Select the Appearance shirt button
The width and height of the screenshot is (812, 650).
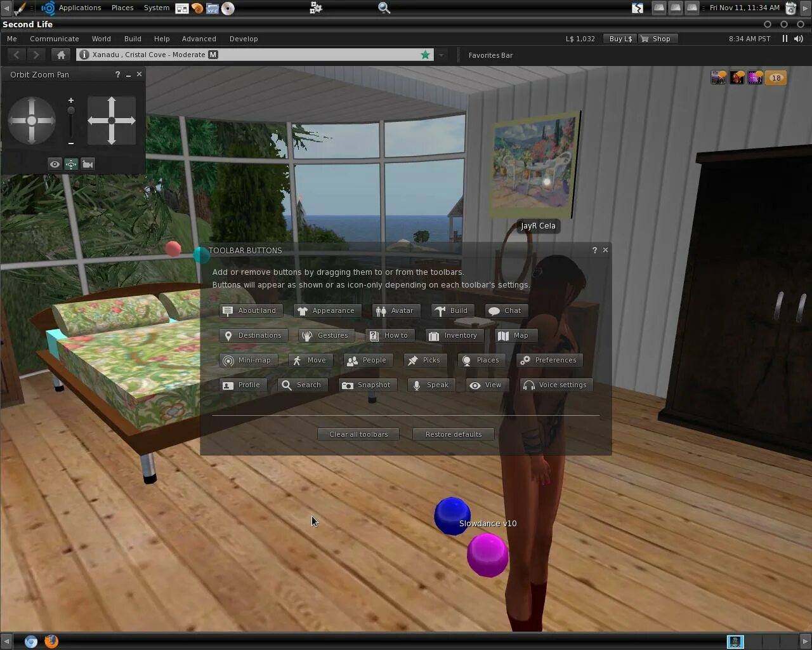(327, 311)
